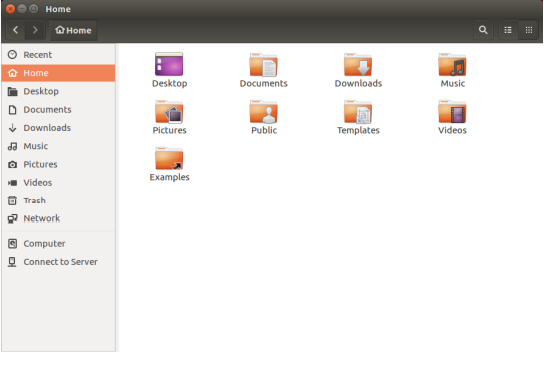
Task: Switch to list view
Action: [x=508, y=30]
